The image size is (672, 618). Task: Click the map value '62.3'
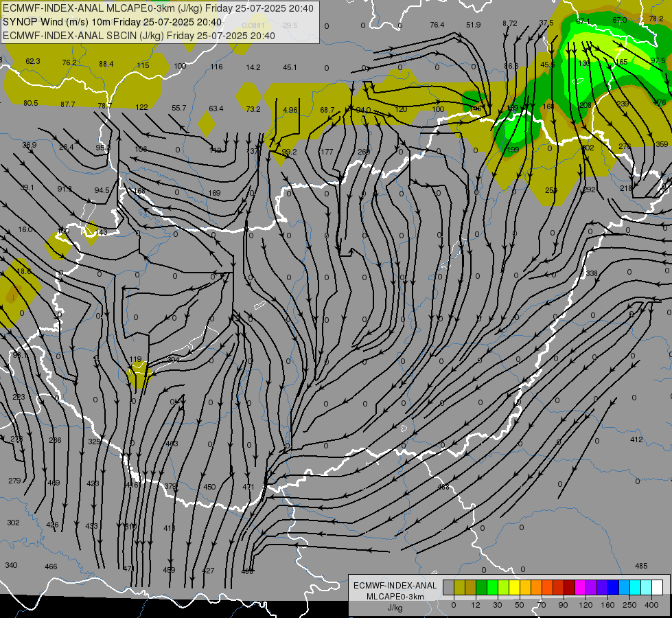click(x=32, y=61)
